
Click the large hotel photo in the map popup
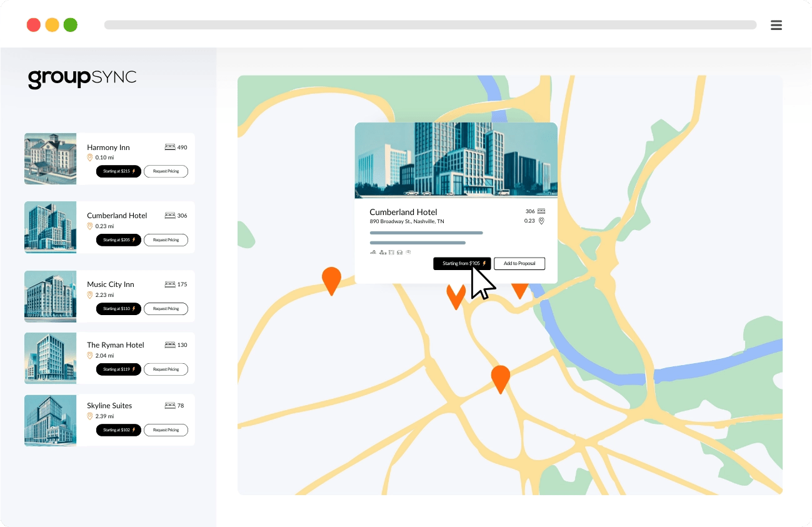[x=456, y=161]
